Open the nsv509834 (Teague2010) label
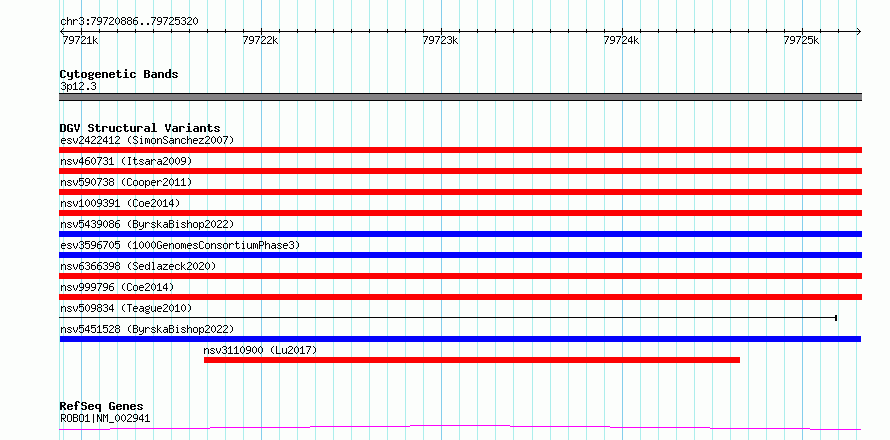890x440 pixels. (x=126, y=308)
